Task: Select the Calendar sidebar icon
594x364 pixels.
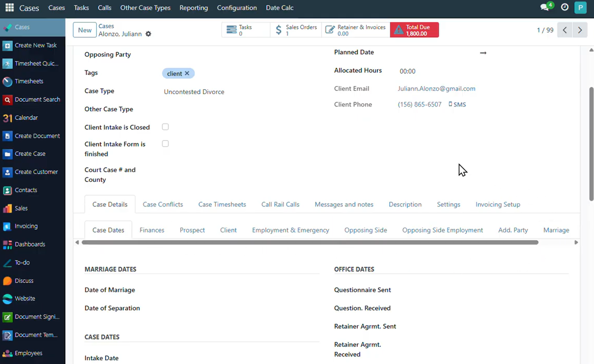Action: tap(8, 118)
